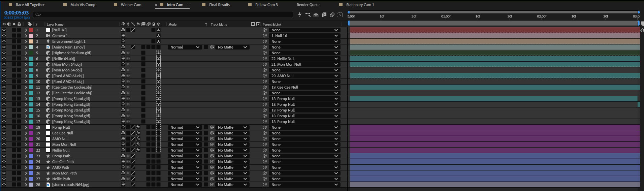Open the Render Queue tab
This screenshot has width=644, height=191.
[x=309, y=5]
